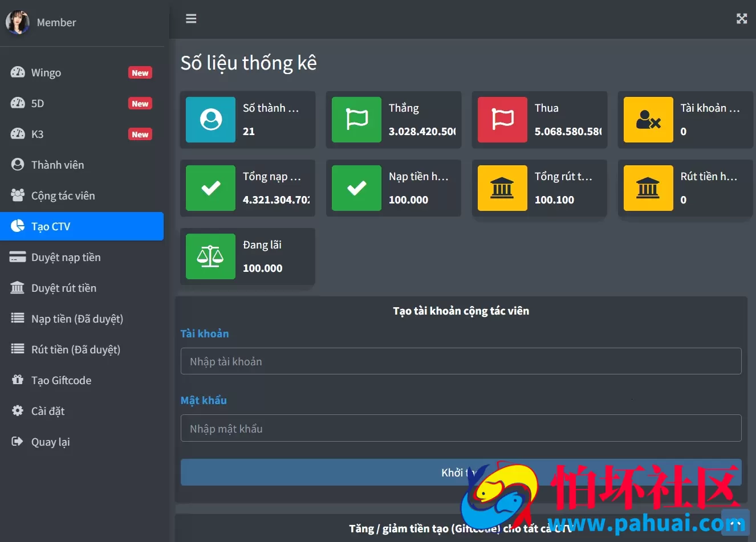Select the Duyệt nạp tiền card icon
The width and height of the screenshot is (756, 542).
click(x=18, y=257)
